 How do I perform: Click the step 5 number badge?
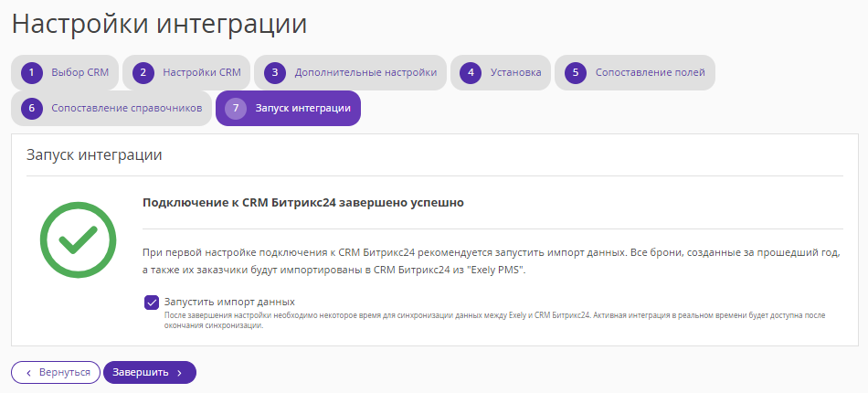pos(576,72)
